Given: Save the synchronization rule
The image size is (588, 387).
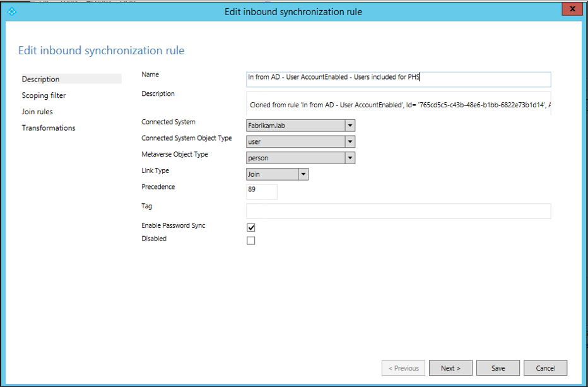Looking at the screenshot, I should pos(498,368).
